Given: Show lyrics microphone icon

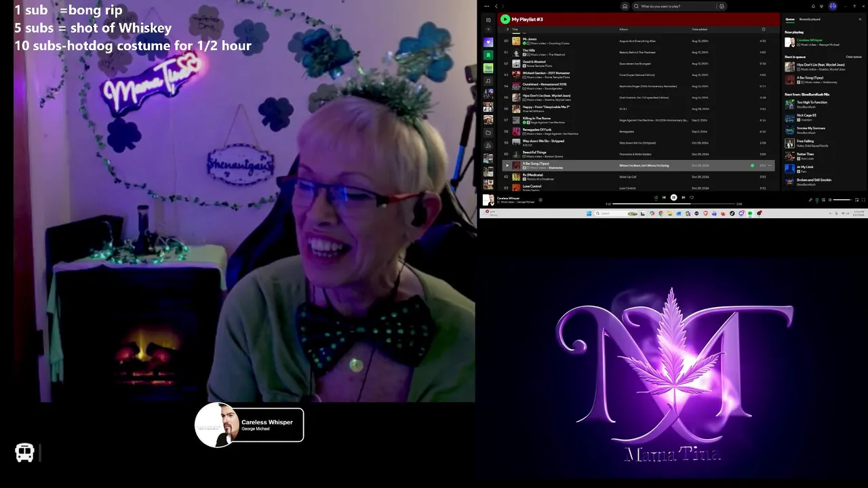Looking at the screenshot, I should (810, 200).
